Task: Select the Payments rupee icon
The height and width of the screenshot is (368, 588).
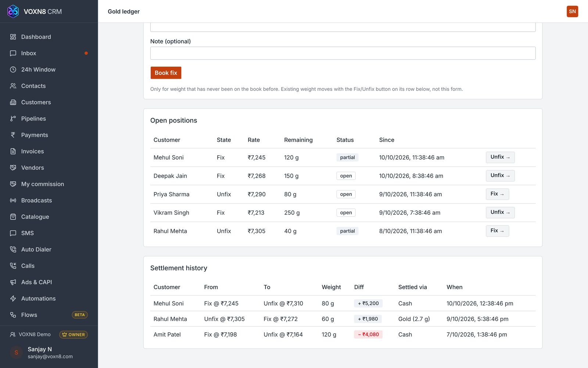Action: 13,135
